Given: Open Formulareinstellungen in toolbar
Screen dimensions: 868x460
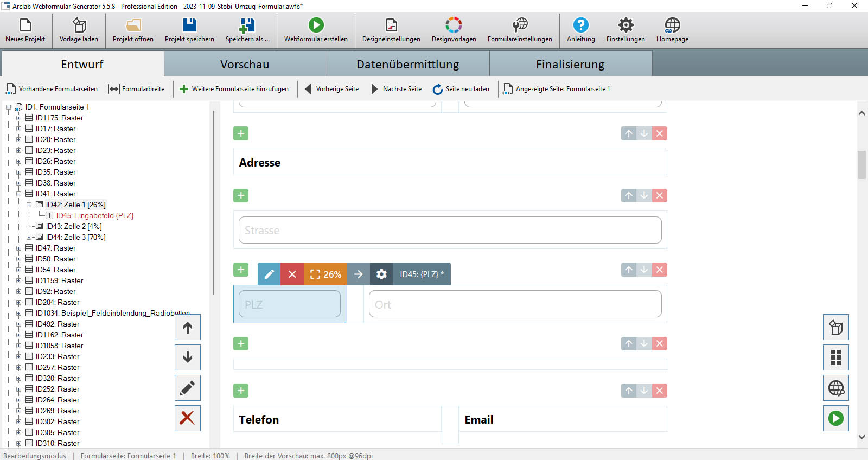Looking at the screenshot, I should click(519, 30).
